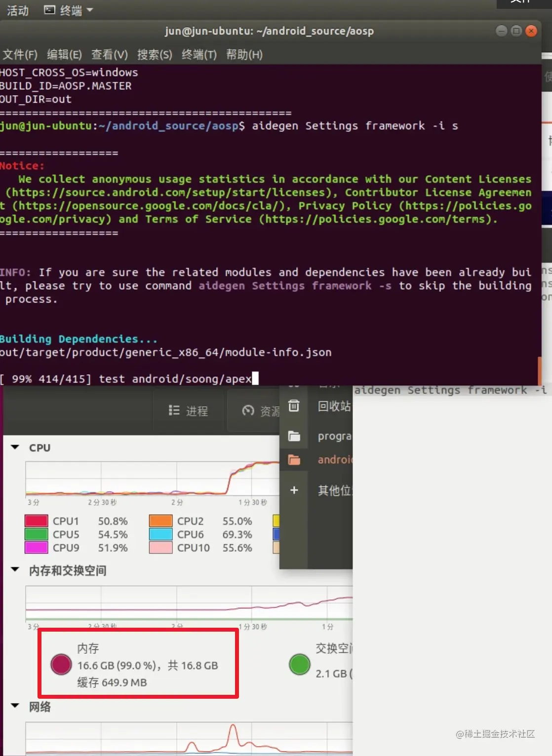Open the 文件(F) menu in the terminal
This screenshot has width=552, height=756.
tap(20, 55)
